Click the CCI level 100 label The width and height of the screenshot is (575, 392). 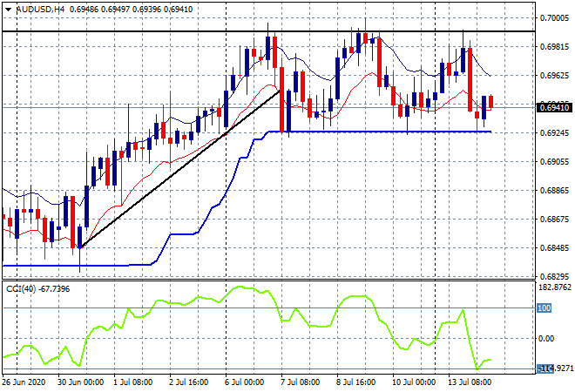[x=545, y=308]
